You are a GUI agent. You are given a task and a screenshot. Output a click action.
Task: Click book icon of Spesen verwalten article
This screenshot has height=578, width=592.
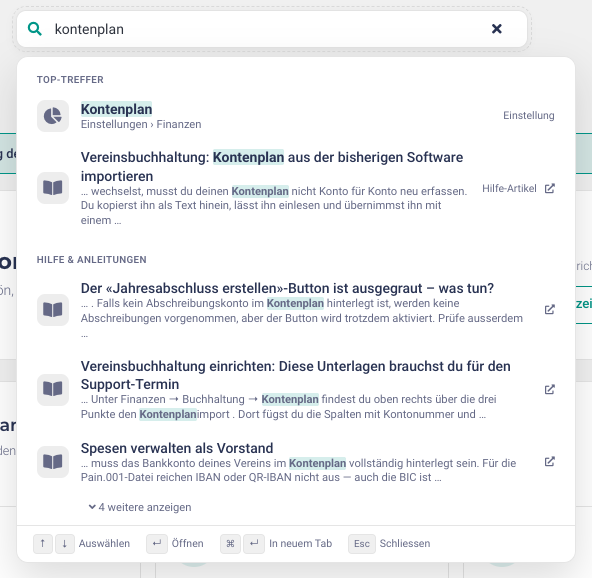[53, 462]
